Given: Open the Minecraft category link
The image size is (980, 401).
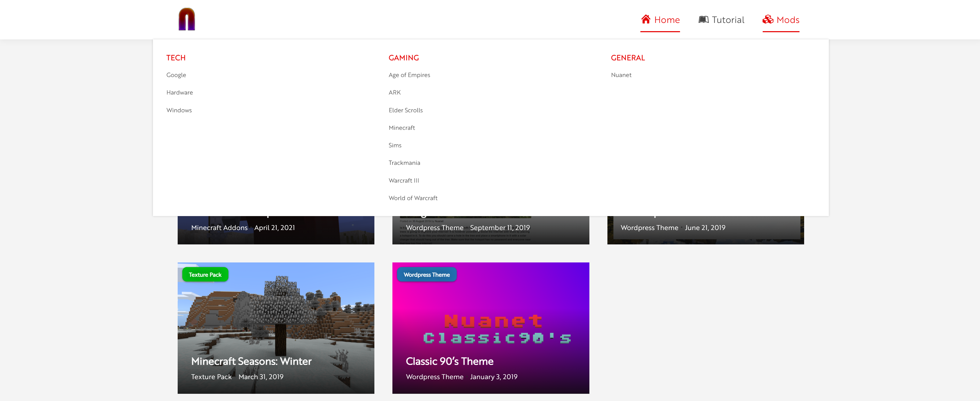Looking at the screenshot, I should coord(401,128).
